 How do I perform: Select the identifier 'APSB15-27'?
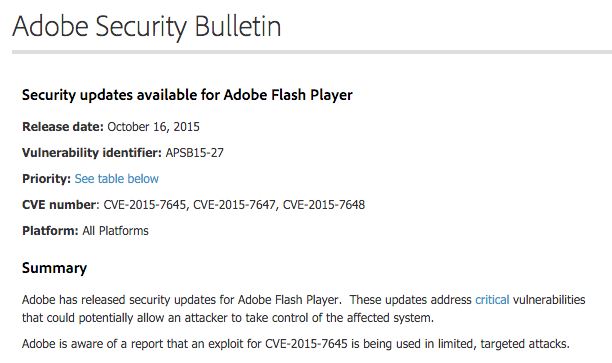pos(194,153)
